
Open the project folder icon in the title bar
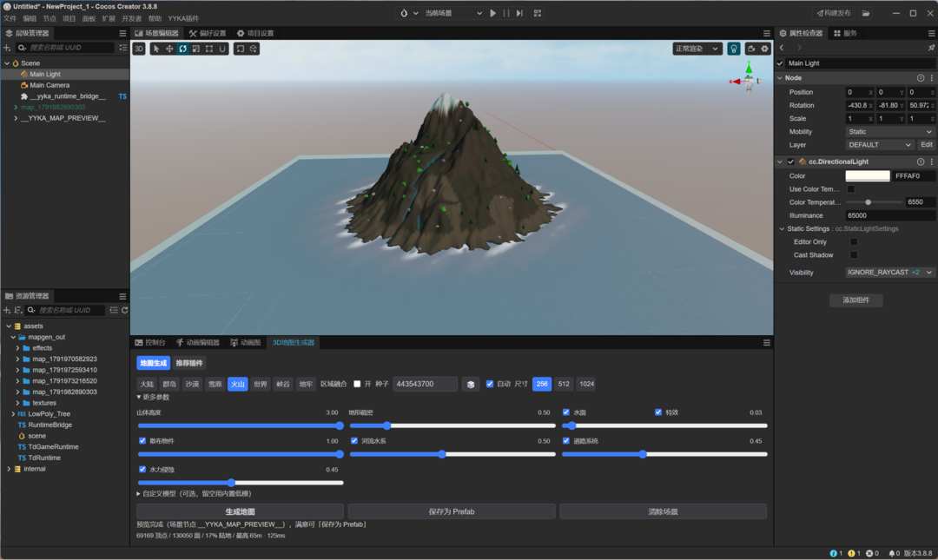click(866, 12)
